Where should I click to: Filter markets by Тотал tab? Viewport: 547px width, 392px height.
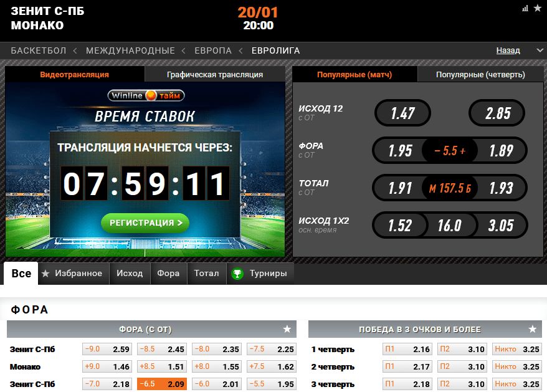click(206, 274)
